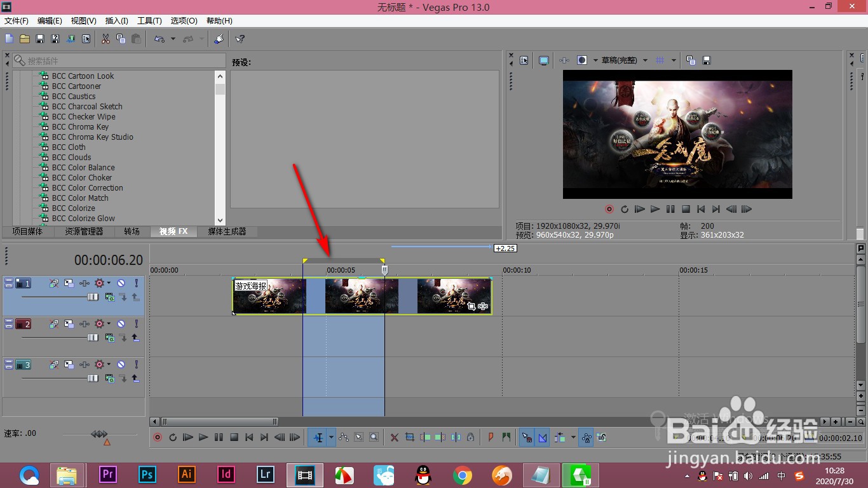Click Record in the timeline transport bar

click(158, 437)
